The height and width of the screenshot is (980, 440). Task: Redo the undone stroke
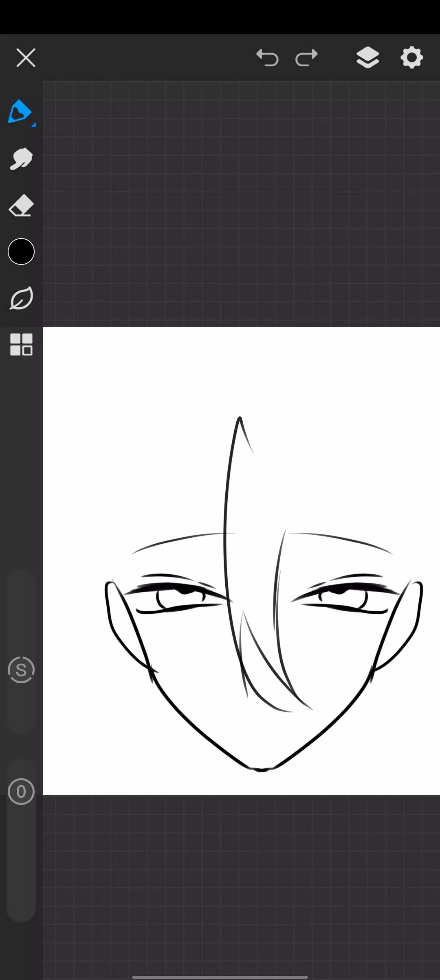[x=306, y=57]
